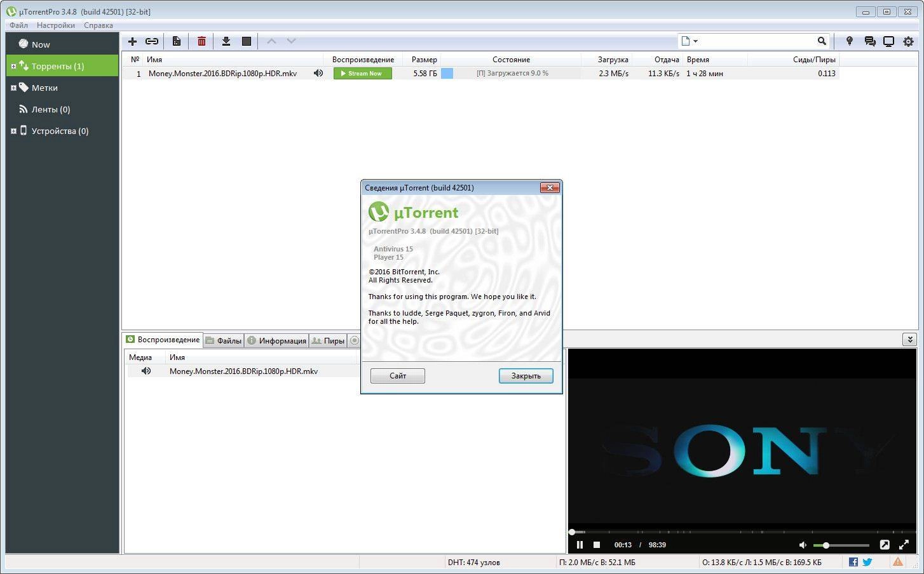
Task: Remove torrent with red trash icon
Action: [x=201, y=41]
